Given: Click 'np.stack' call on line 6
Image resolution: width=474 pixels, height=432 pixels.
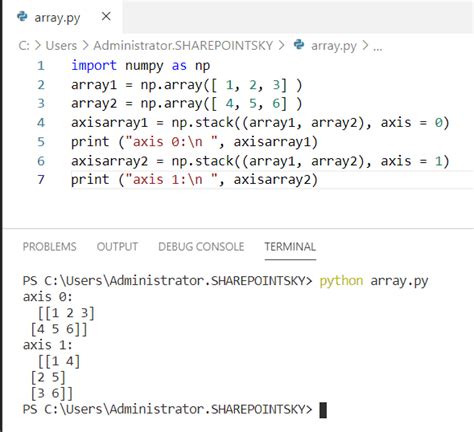Looking at the screenshot, I should tap(203, 161).
